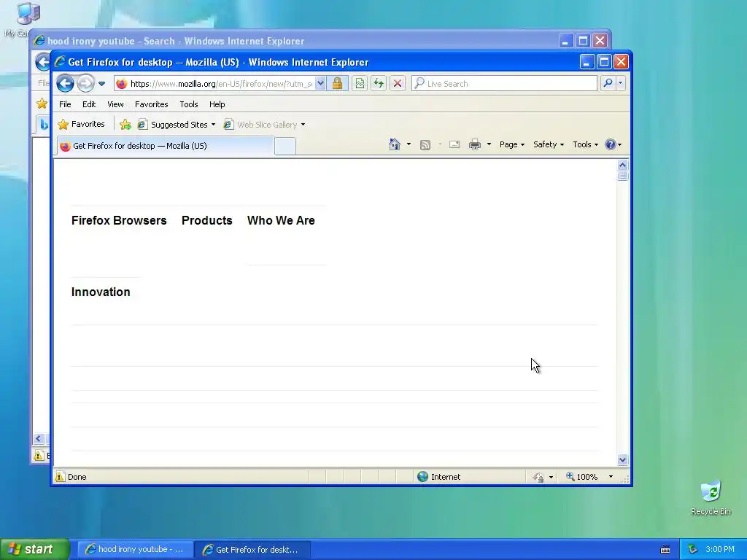Click the Read Mail icon
The width and height of the screenshot is (747, 560).
(454, 144)
